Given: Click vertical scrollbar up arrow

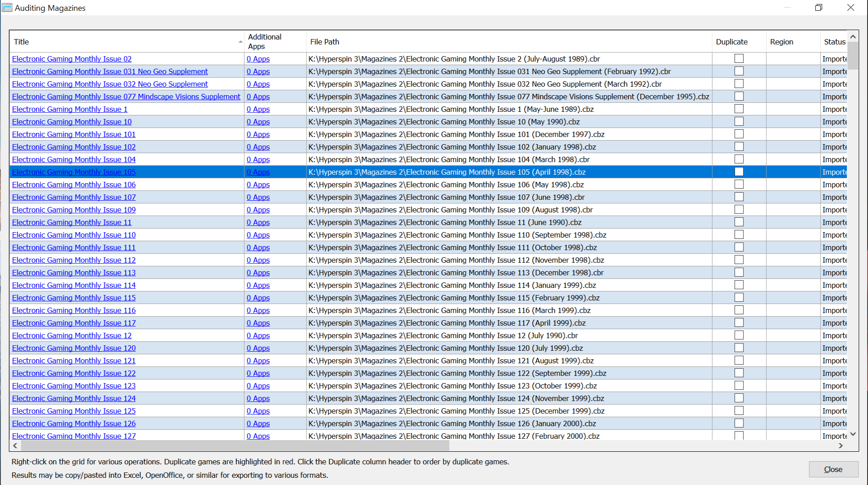Looking at the screenshot, I should 853,36.
